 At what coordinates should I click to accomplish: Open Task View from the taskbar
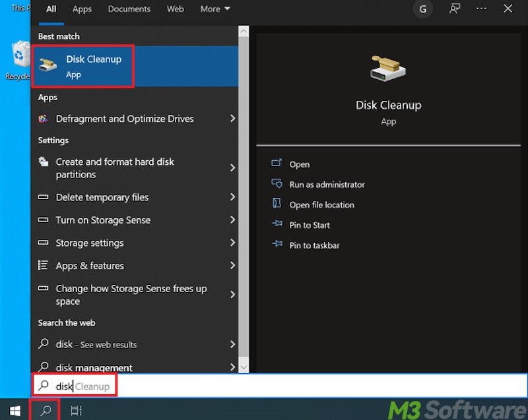[x=76, y=410]
